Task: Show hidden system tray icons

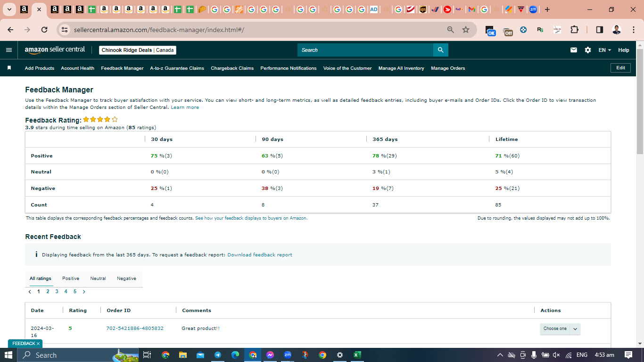Action: coord(500,355)
